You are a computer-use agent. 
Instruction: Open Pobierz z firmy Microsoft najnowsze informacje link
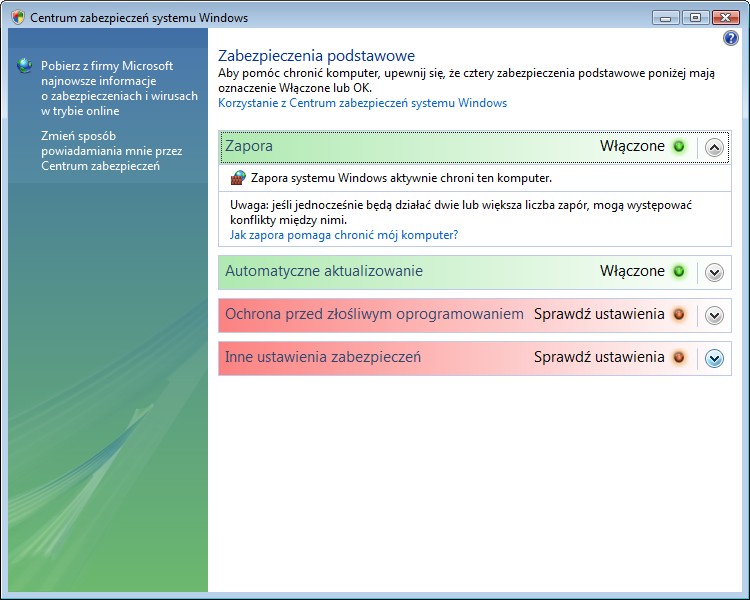point(119,88)
